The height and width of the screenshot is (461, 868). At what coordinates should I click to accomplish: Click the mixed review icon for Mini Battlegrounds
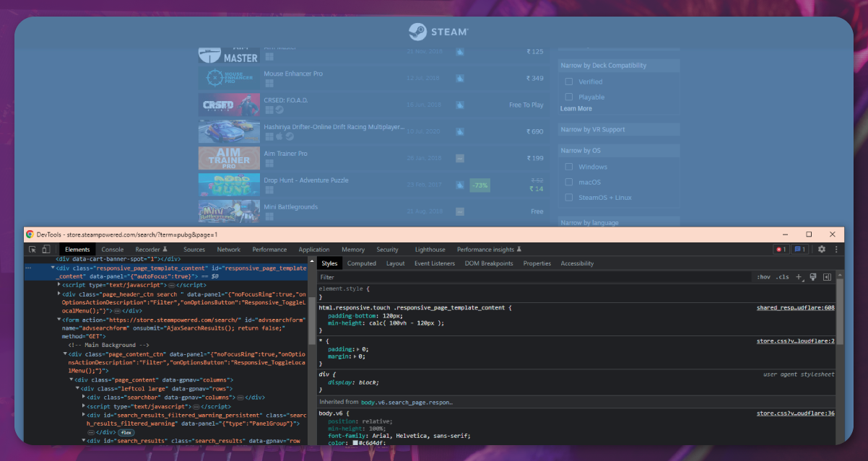coord(460,211)
